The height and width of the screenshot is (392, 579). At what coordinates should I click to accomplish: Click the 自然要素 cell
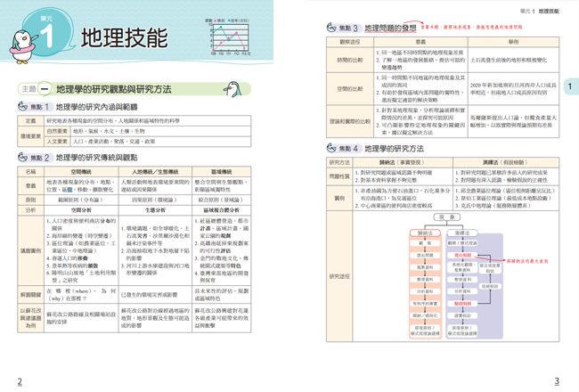(58, 131)
